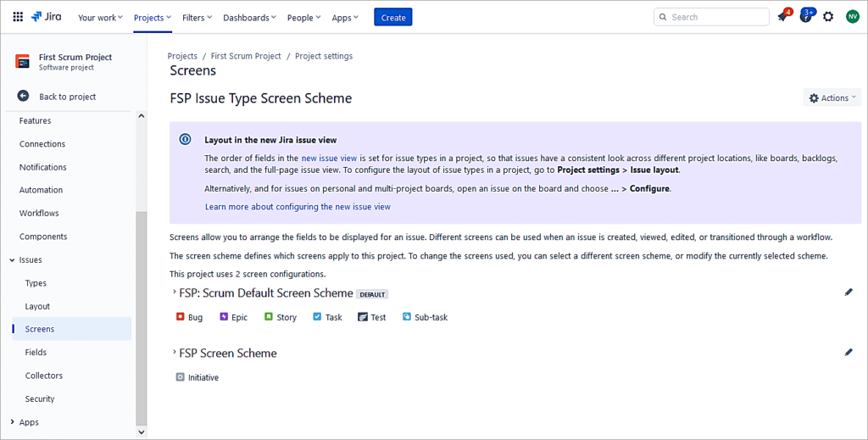Viewport: 868px width, 440px height.
Task: Open the Filters menu
Action: point(197,18)
